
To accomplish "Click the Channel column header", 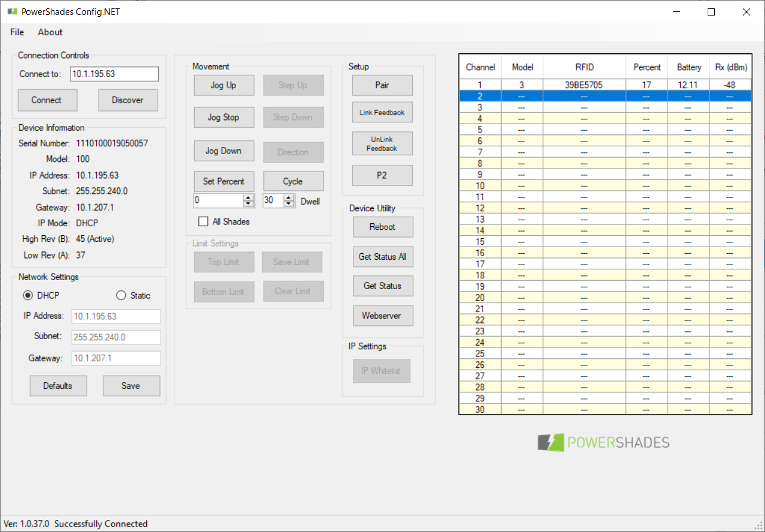I will 481,67.
